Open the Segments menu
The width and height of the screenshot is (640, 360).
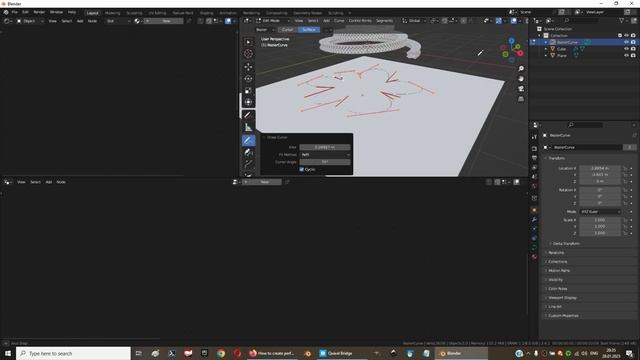coord(384,20)
